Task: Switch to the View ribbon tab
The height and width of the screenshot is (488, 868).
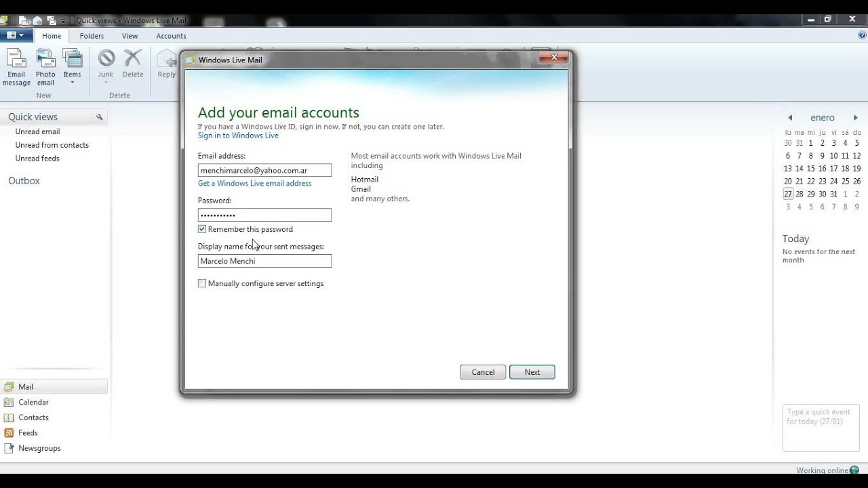Action: click(x=130, y=36)
